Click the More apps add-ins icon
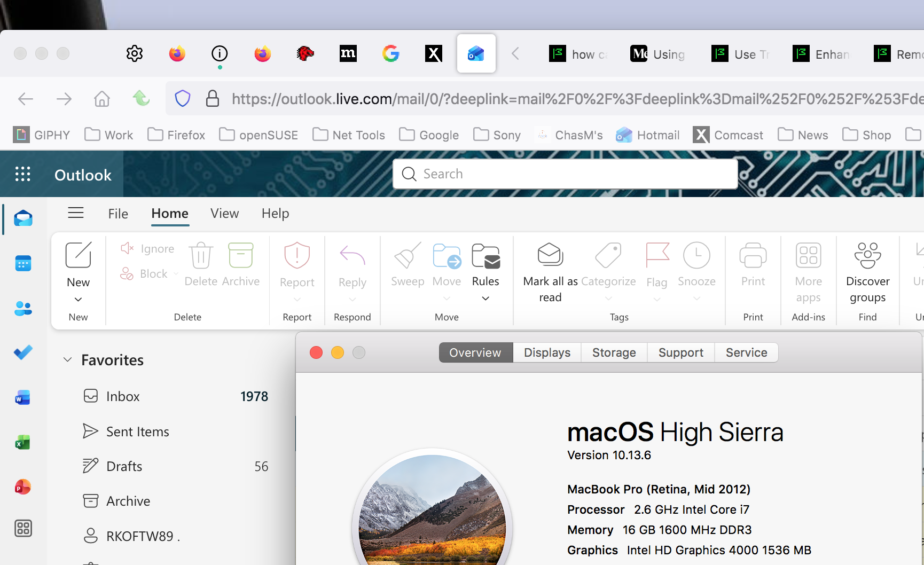The width and height of the screenshot is (924, 565). 809,255
